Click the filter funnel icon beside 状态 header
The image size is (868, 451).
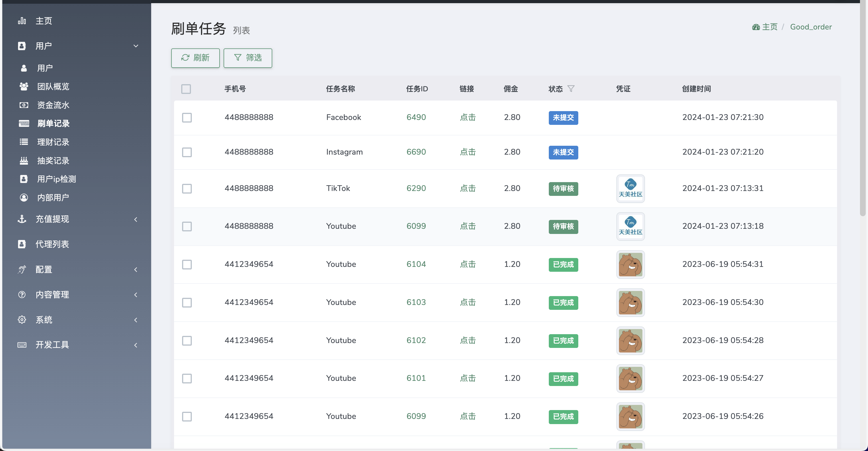pos(571,89)
